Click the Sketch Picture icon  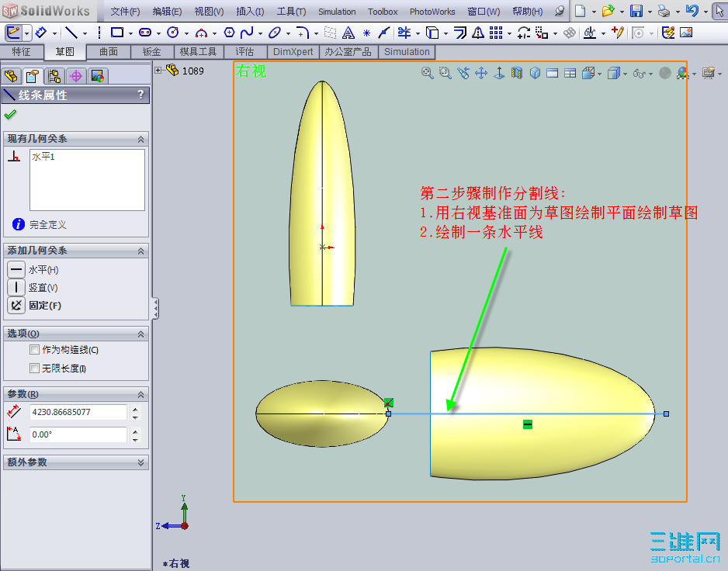pyautogui.click(x=686, y=33)
